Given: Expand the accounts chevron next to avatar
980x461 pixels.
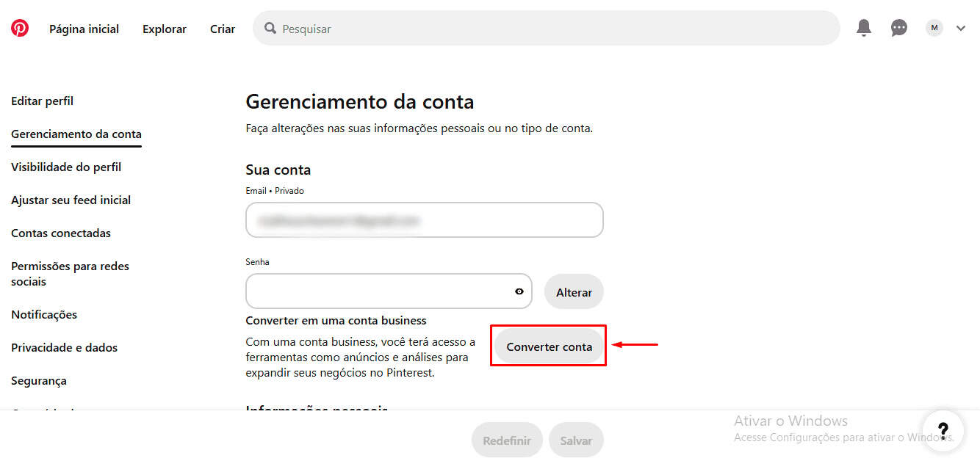Looking at the screenshot, I should click(961, 29).
